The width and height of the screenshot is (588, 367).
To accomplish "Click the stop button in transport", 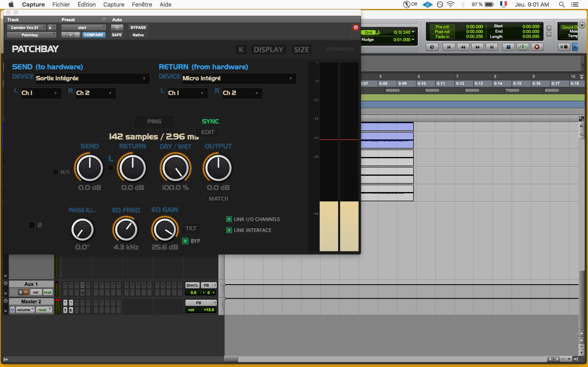I will pos(508,47).
